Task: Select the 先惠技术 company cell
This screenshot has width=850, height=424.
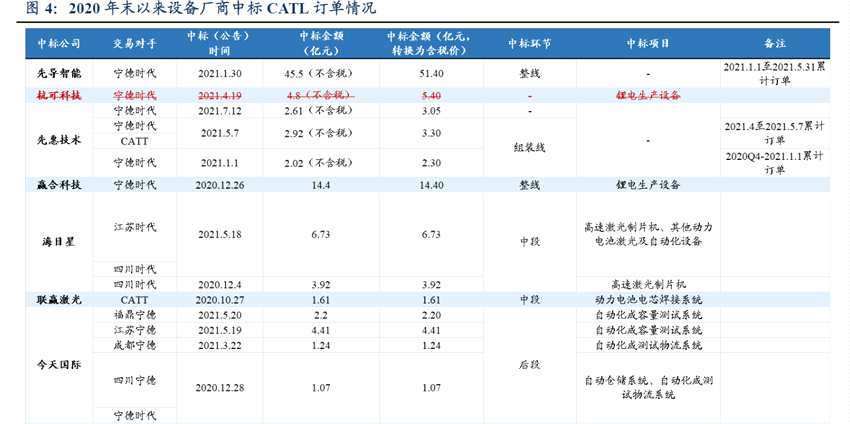Action: click(59, 140)
